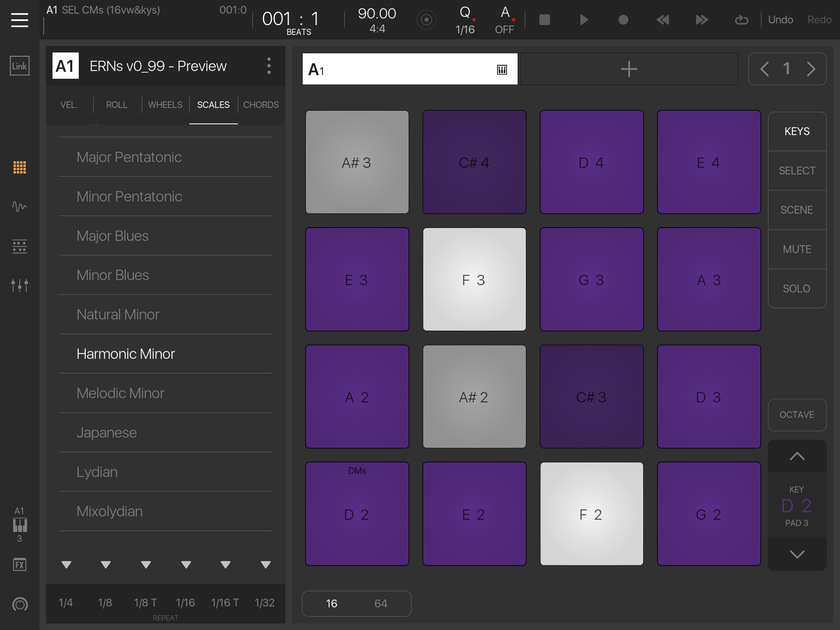Click the OCTAVE button

(797, 415)
